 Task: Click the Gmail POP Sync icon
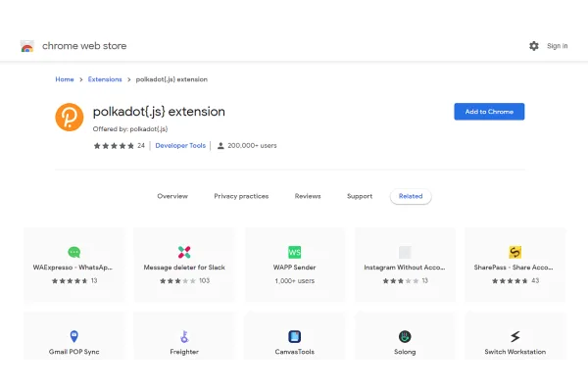[73, 336]
